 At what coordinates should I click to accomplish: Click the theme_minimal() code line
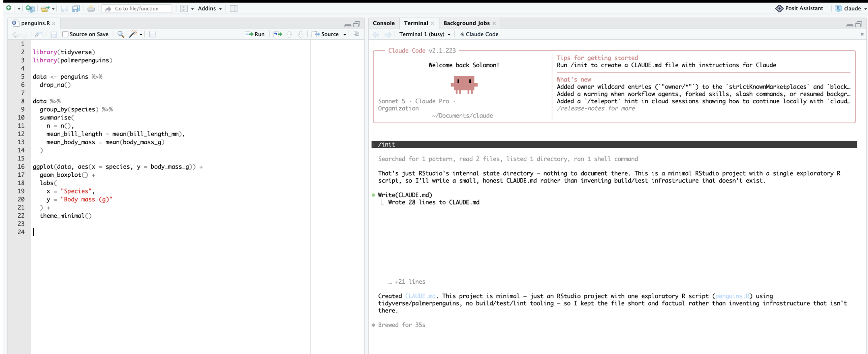point(65,215)
